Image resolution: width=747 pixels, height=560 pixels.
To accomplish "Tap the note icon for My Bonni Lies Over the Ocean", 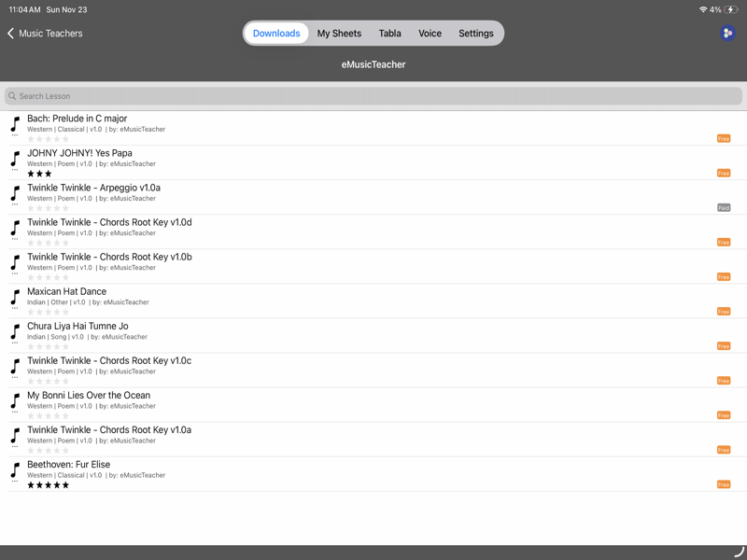I will 15,400.
